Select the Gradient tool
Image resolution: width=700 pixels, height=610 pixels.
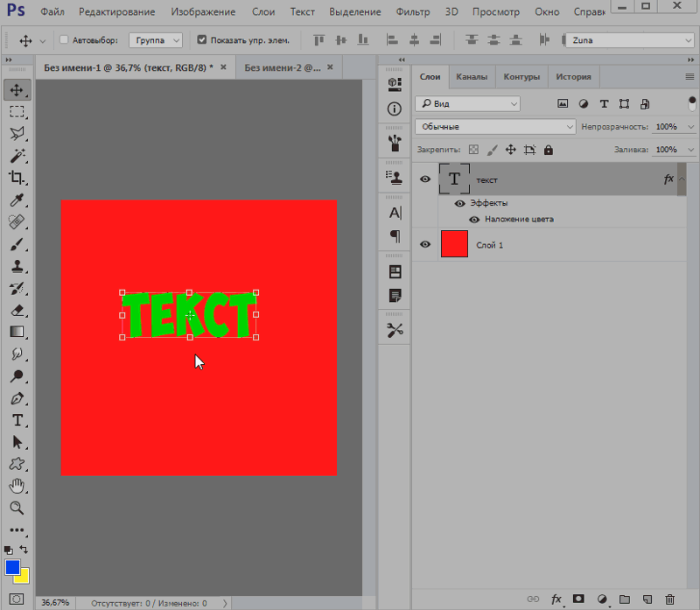[17, 332]
